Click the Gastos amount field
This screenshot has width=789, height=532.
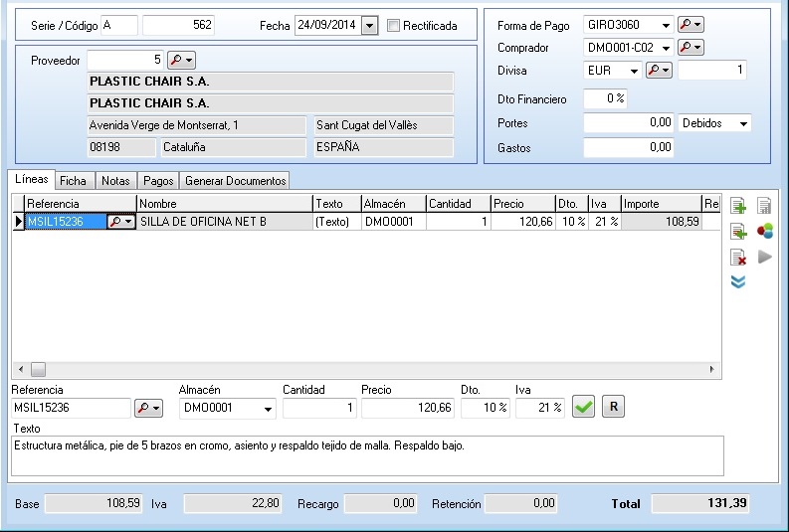(628, 147)
